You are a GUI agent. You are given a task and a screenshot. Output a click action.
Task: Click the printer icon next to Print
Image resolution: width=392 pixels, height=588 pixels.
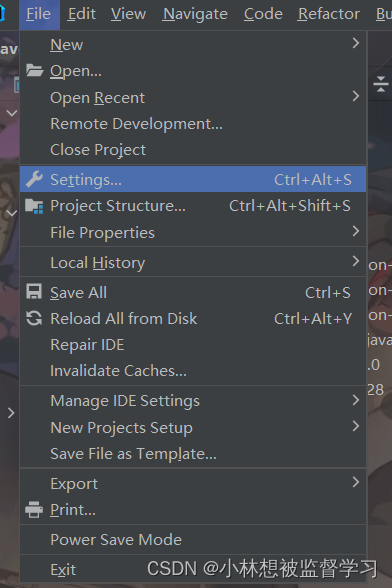click(34, 510)
